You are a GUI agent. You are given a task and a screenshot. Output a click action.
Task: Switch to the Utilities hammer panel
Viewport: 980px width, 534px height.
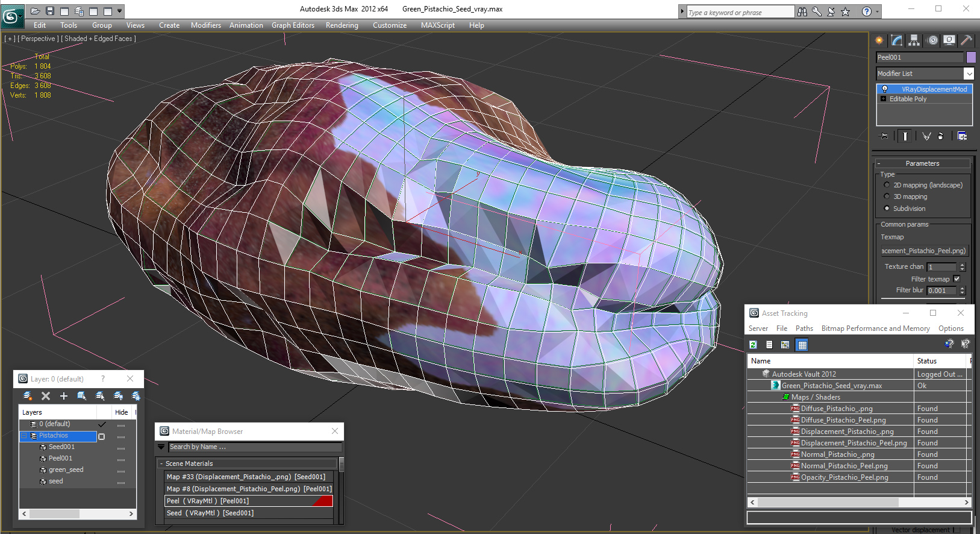(x=966, y=40)
